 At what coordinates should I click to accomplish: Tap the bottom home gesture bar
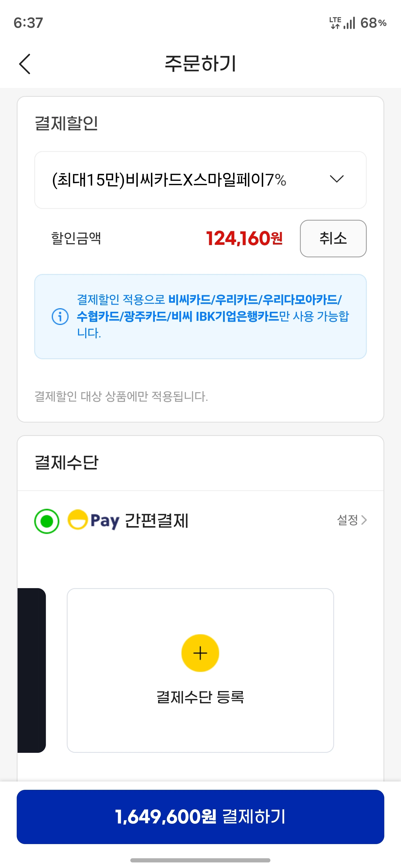[x=200, y=860]
